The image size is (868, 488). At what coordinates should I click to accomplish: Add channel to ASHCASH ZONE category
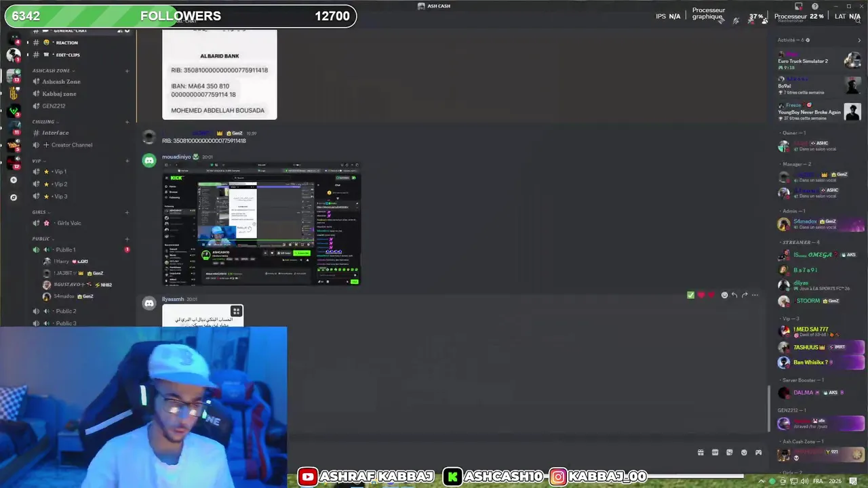pyautogui.click(x=127, y=70)
